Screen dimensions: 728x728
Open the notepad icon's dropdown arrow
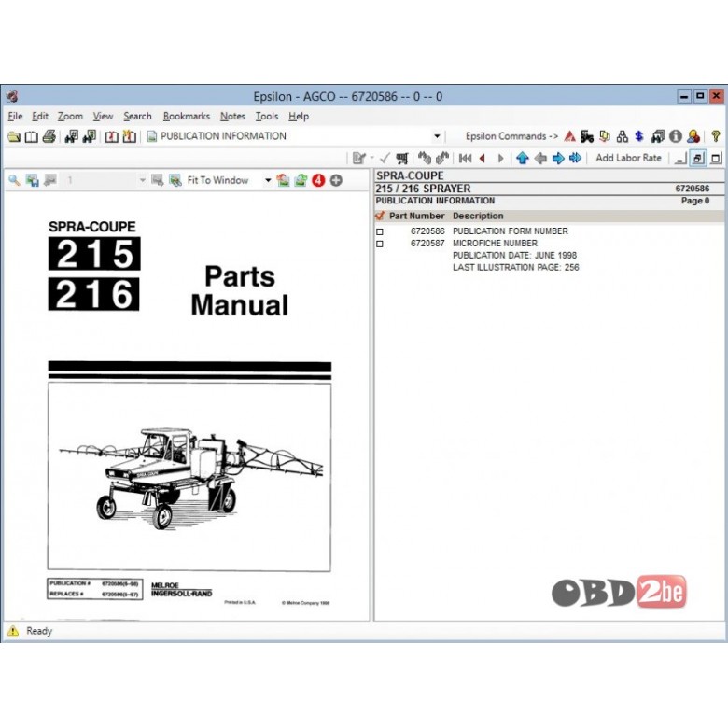click(x=371, y=159)
